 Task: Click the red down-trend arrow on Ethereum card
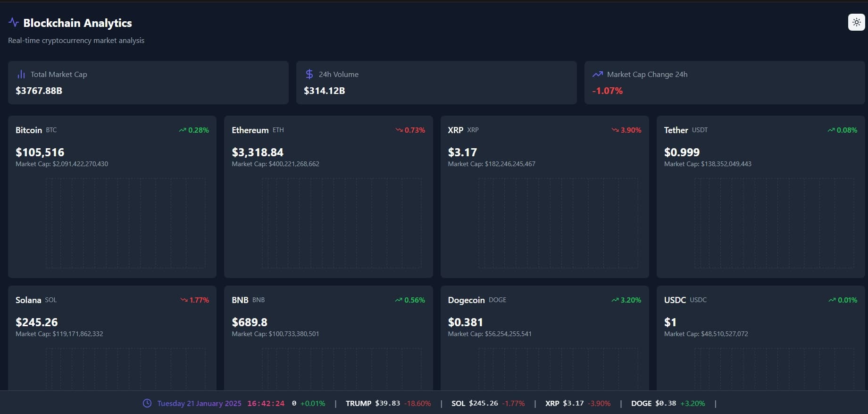pyautogui.click(x=399, y=130)
